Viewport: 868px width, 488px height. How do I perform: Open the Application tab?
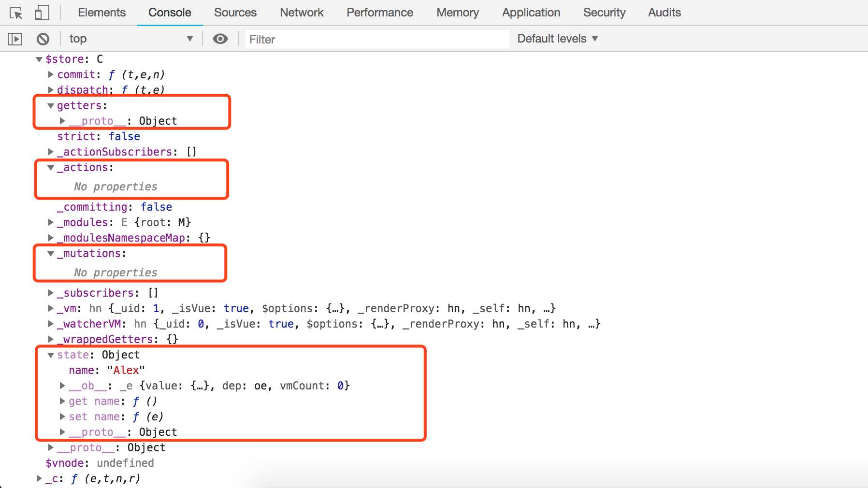531,13
